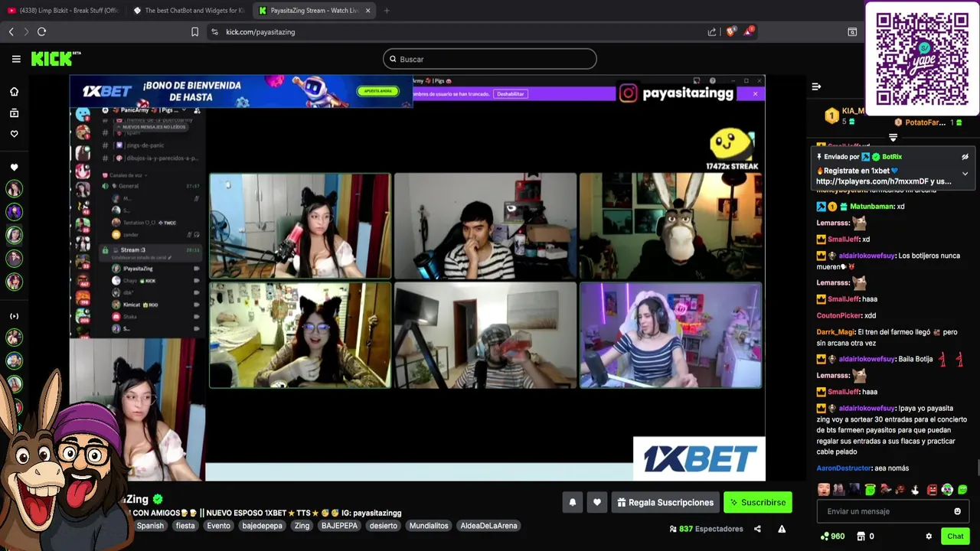The image size is (980, 551).
Task: Reload the page
Action: [x=42, y=31]
